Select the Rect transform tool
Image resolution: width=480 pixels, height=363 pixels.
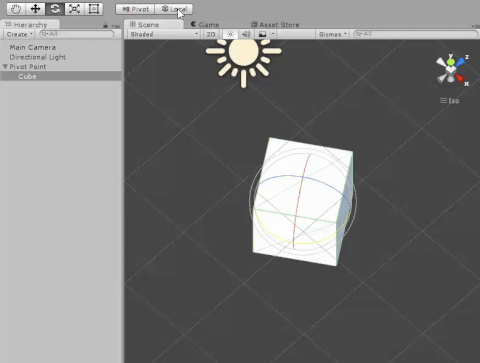(94, 9)
